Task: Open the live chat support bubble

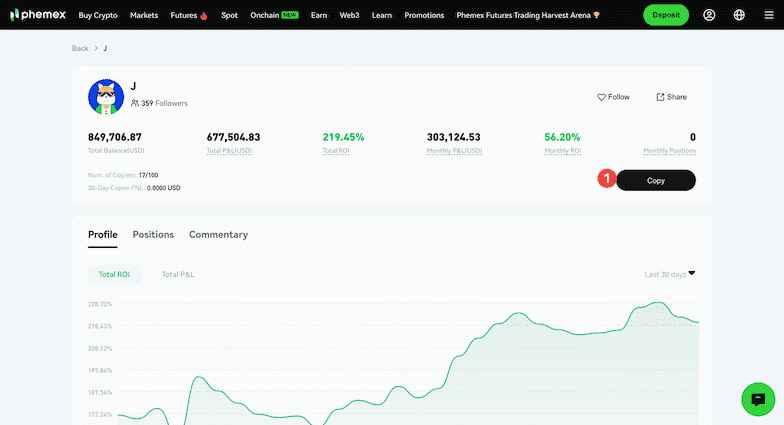Action: pos(758,399)
